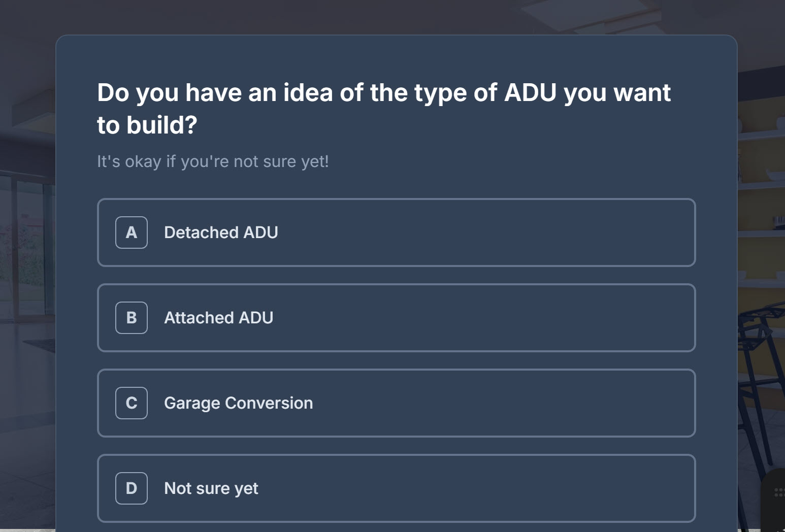Viewport: 785px width, 532px height.
Task: Click the drag-dots handle on dark widget
Action: [x=779, y=492]
